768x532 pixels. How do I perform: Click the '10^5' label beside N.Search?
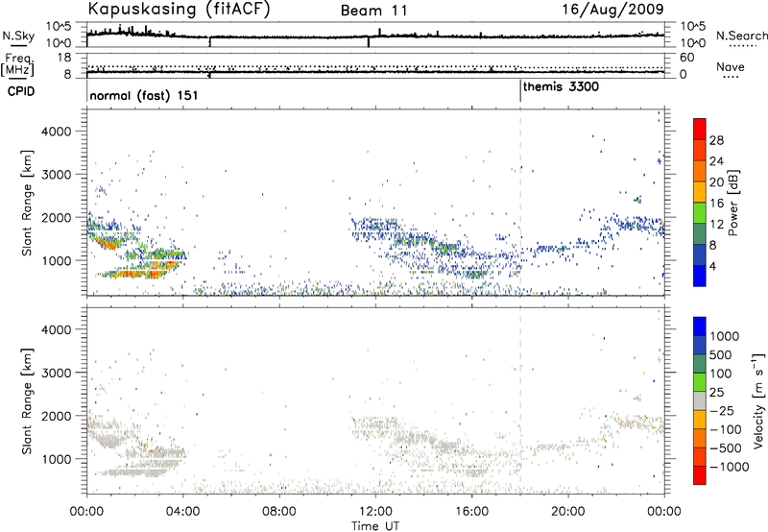tap(693, 26)
